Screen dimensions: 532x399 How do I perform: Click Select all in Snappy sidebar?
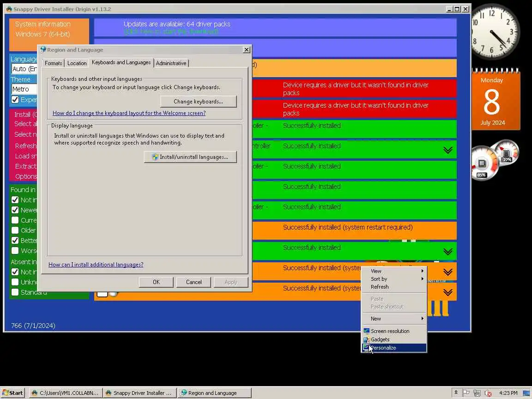(26, 124)
